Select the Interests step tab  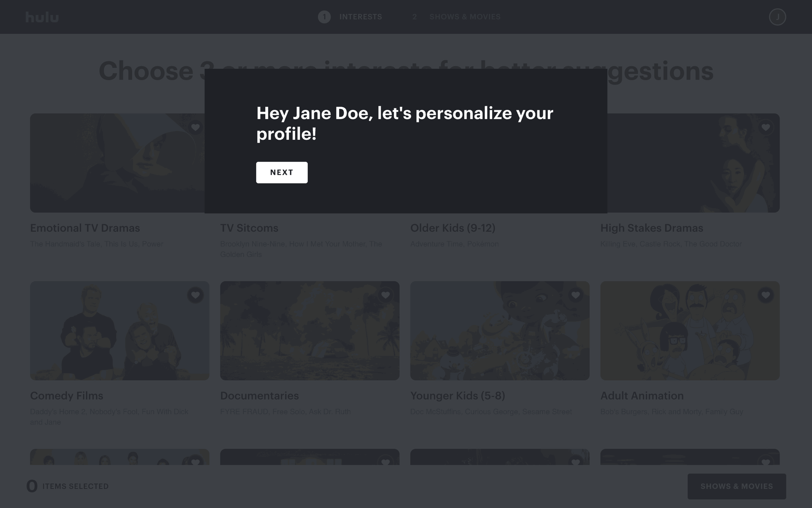(360, 17)
